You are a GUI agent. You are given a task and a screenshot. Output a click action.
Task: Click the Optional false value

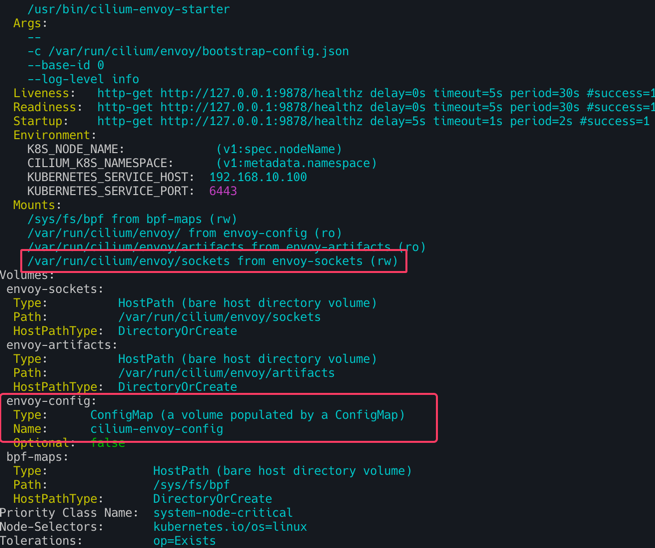point(108,443)
